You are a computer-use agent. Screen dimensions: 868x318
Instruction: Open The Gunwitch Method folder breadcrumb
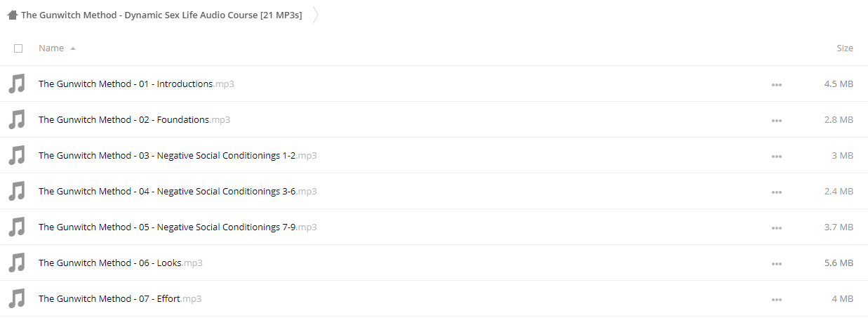[161, 15]
